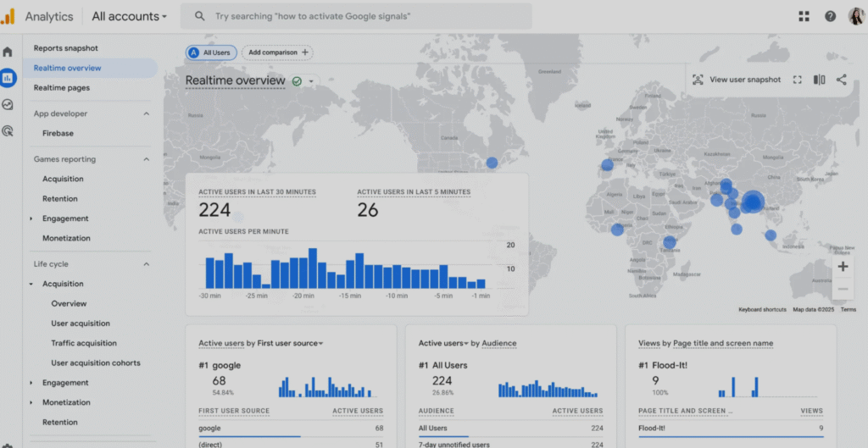The image size is (868, 448).
Task: Open the Google apps grid icon
Action: pos(804,16)
